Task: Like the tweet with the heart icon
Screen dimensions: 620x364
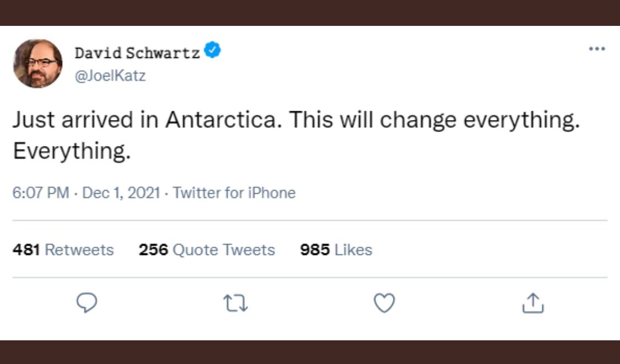Action: point(384,303)
